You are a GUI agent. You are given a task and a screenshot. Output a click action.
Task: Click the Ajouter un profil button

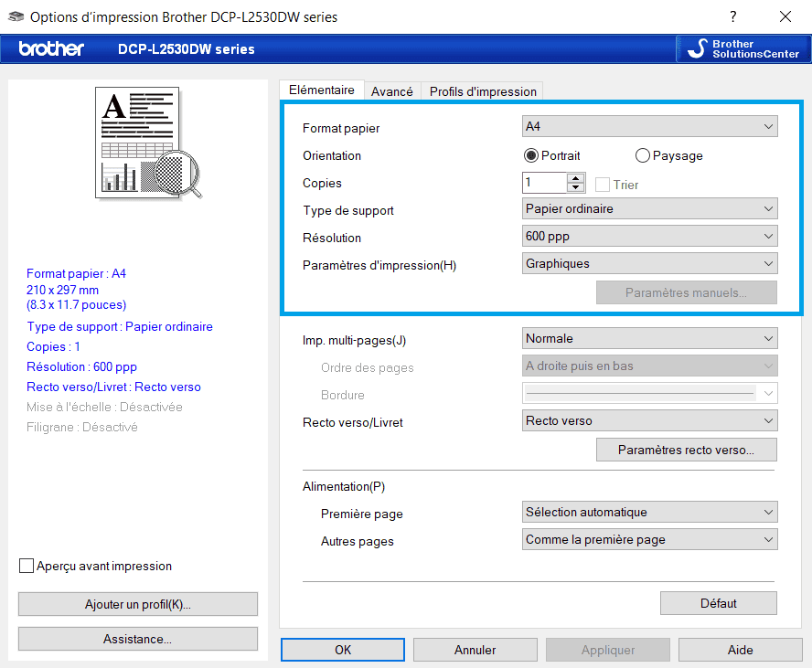coord(138,604)
